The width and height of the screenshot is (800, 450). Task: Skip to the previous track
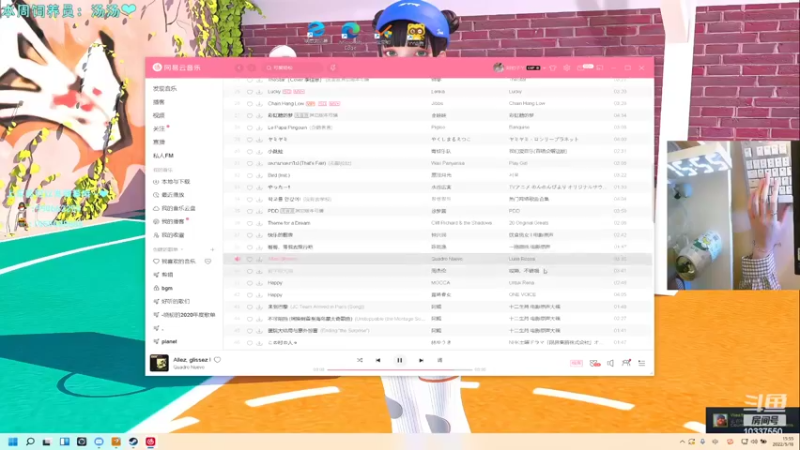click(x=378, y=360)
